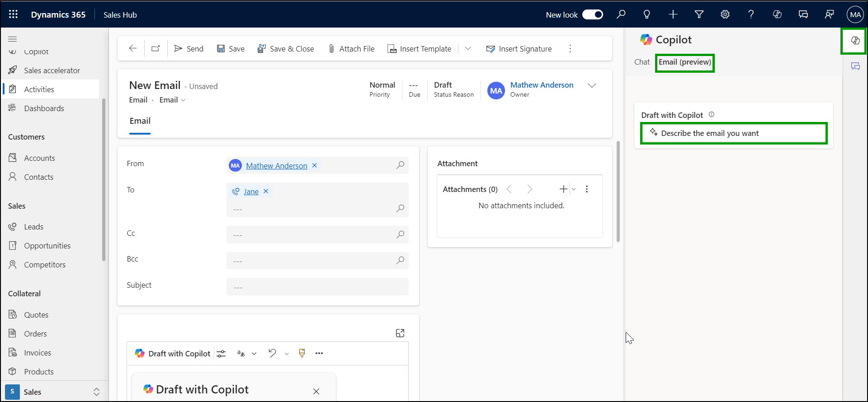Click Describe the email you want
This screenshot has height=402, width=868.
click(734, 133)
